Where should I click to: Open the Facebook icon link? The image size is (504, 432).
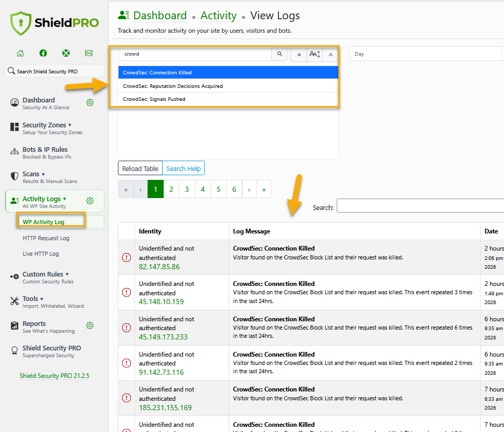[x=43, y=53]
